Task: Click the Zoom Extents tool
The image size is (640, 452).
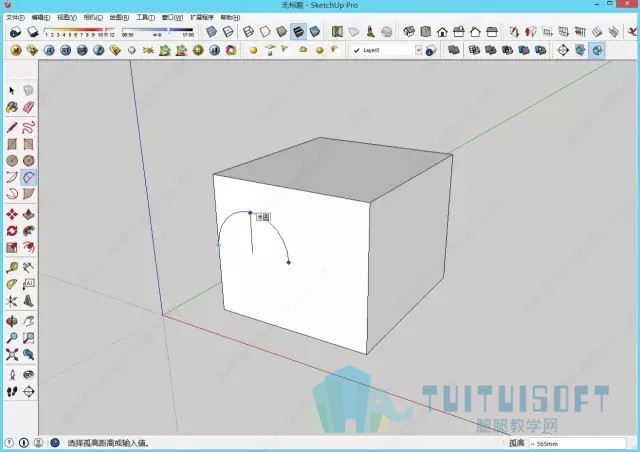Action: point(12,354)
